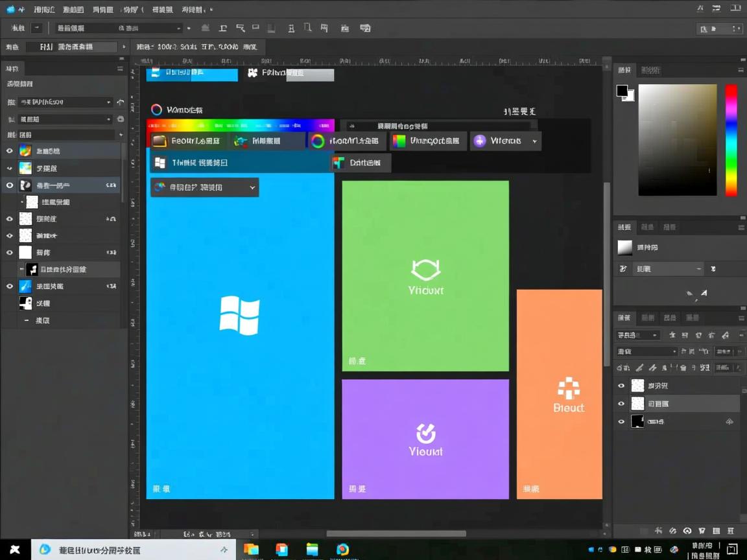
Task: Open the first dropdown in the left panel
Action: point(64,102)
